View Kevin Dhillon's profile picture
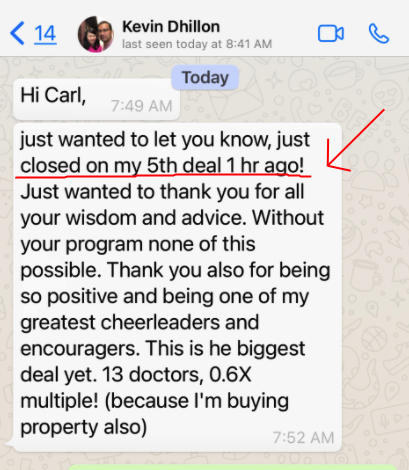The width and height of the screenshot is (409, 470). (96, 34)
